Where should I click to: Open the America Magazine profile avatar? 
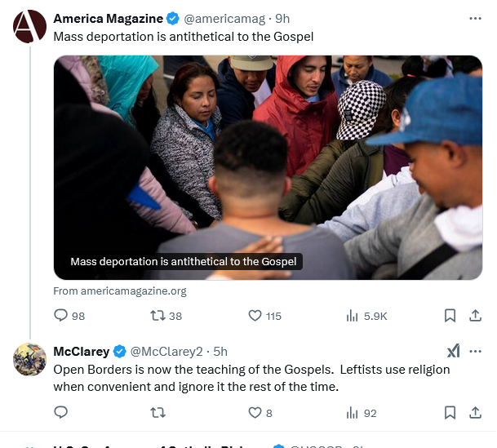coord(30,26)
